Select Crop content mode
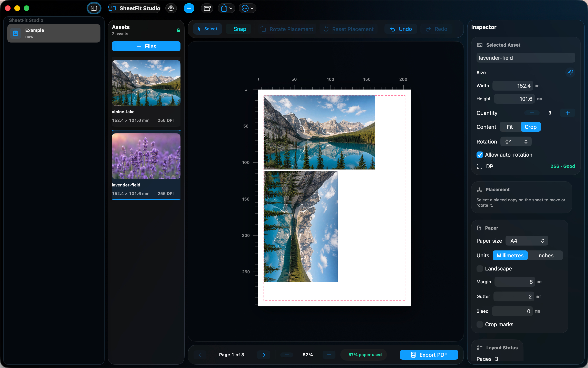This screenshot has height=368, width=588. [x=530, y=127]
